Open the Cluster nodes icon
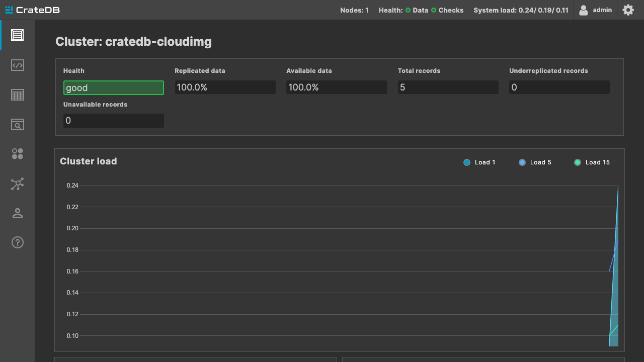 tap(18, 184)
